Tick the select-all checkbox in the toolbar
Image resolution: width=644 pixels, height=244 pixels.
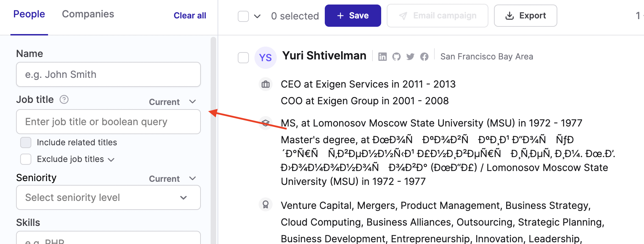pos(243,16)
